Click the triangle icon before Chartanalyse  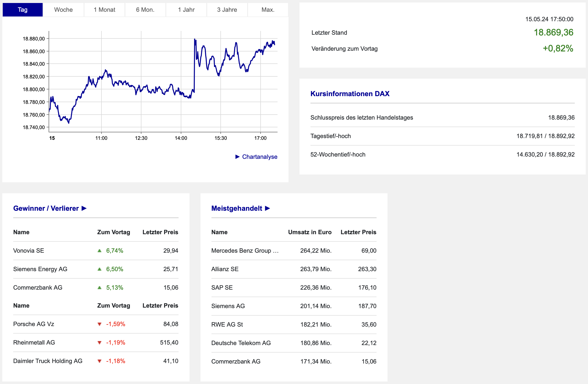click(237, 157)
